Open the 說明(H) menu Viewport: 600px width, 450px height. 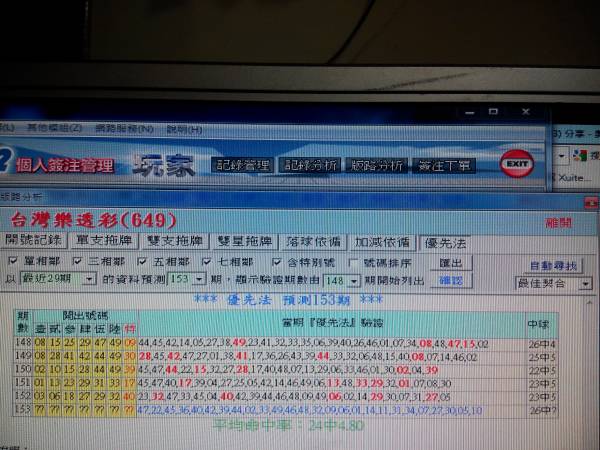(x=184, y=129)
